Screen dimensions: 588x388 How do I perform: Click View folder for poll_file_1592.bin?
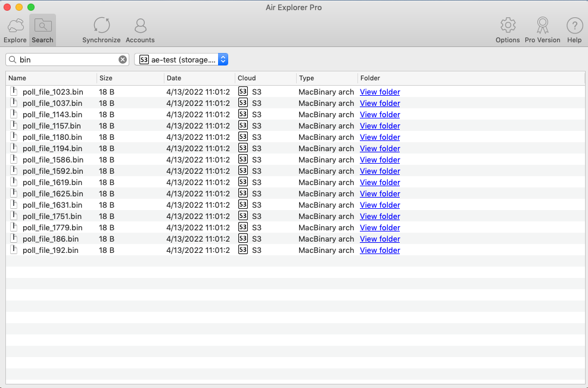pos(380,171)
